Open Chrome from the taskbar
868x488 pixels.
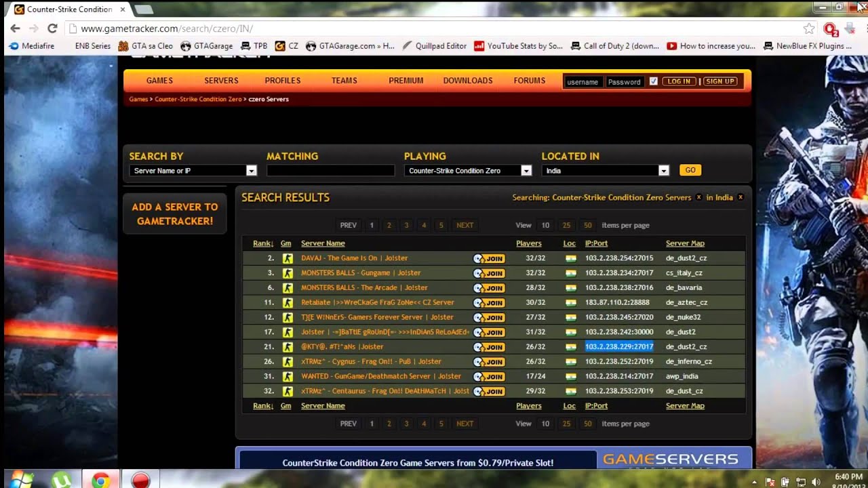pos(101,480)
